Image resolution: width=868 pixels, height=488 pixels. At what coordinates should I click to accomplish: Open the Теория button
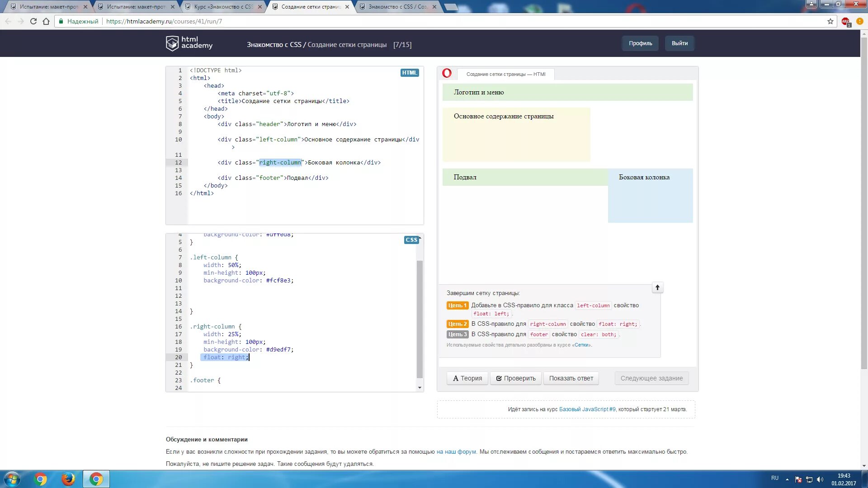[x=467, y=378]
